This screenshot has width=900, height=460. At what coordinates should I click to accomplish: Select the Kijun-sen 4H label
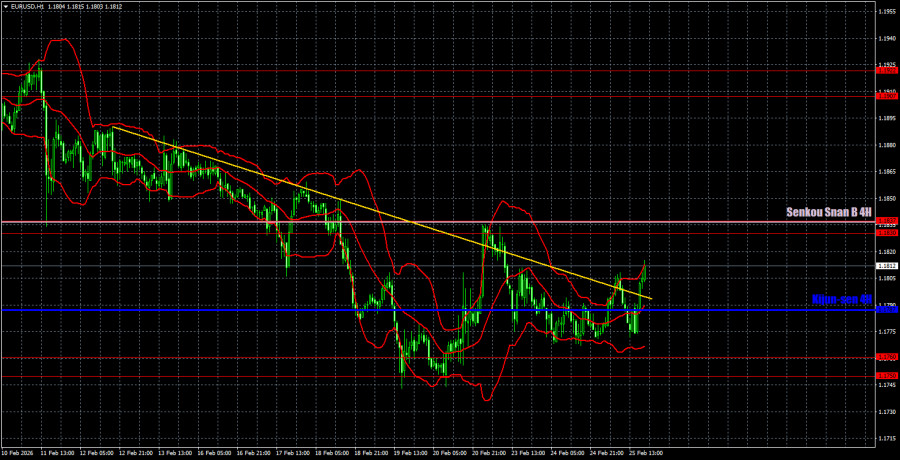click(x=842, y=299)
